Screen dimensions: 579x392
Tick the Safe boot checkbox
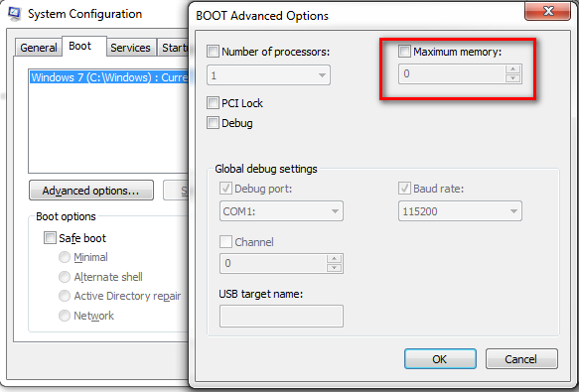tap(50, 238)
